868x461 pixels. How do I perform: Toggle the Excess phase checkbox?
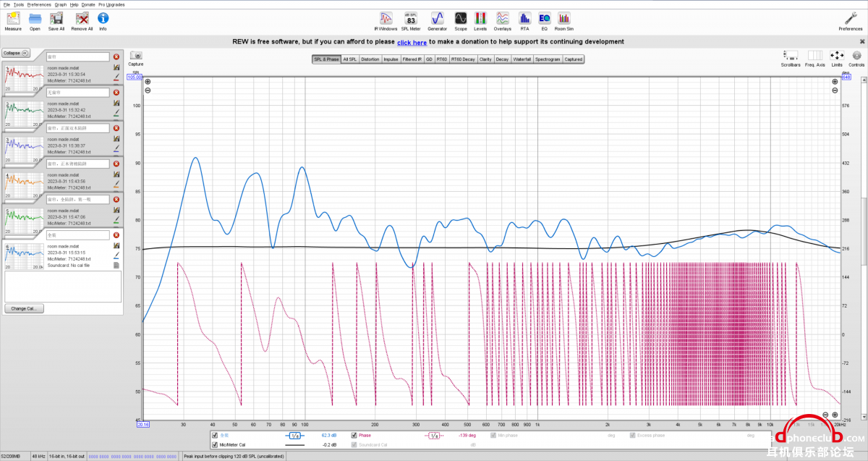tap(633, 436)
